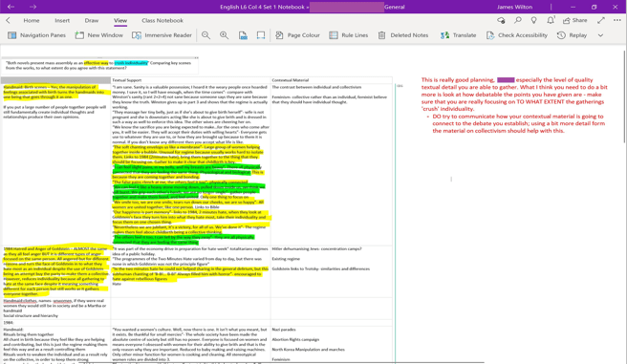This screenshot has height=364, width=627.
Task: Expand the ribbon overflow chevron after Replay
Action: click(x=600, y=35)
